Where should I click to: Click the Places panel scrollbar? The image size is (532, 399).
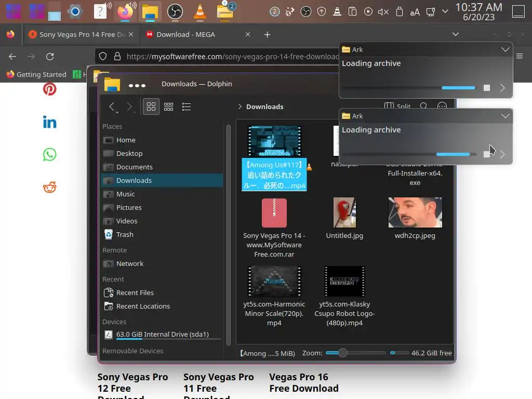point(229,234)
